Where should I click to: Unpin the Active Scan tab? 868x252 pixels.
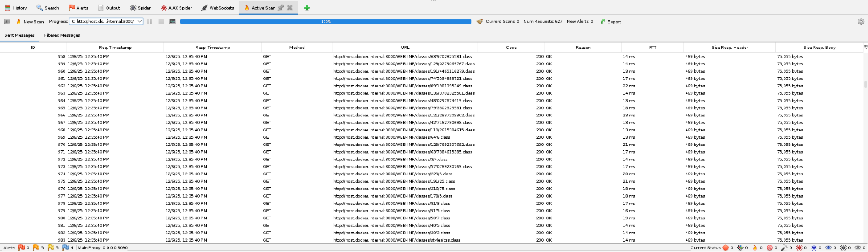point(281,8)
